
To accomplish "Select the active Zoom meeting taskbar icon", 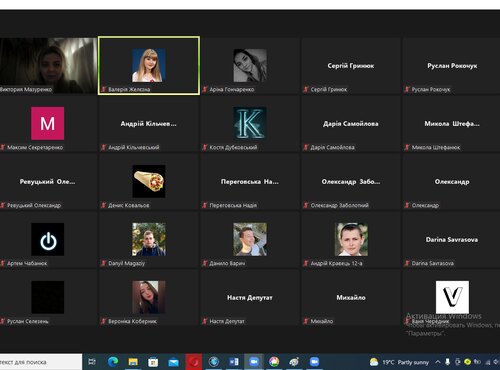I will 254,362.
